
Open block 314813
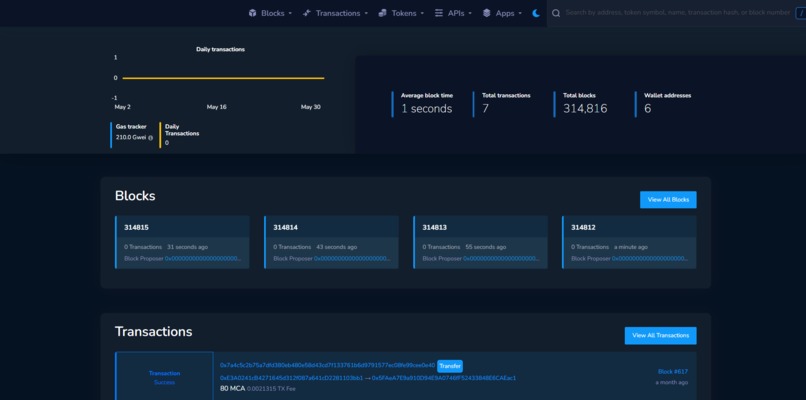[434, 227]
